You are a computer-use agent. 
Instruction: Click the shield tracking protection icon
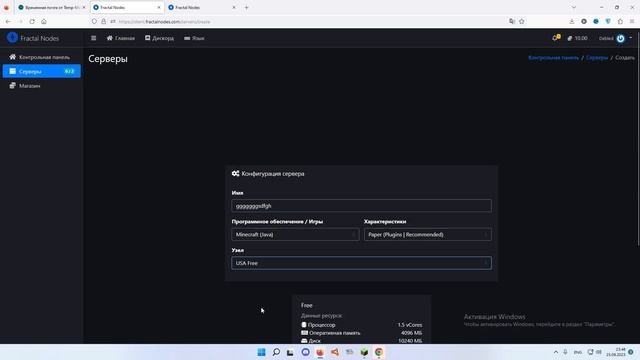(x=94, y=21)
